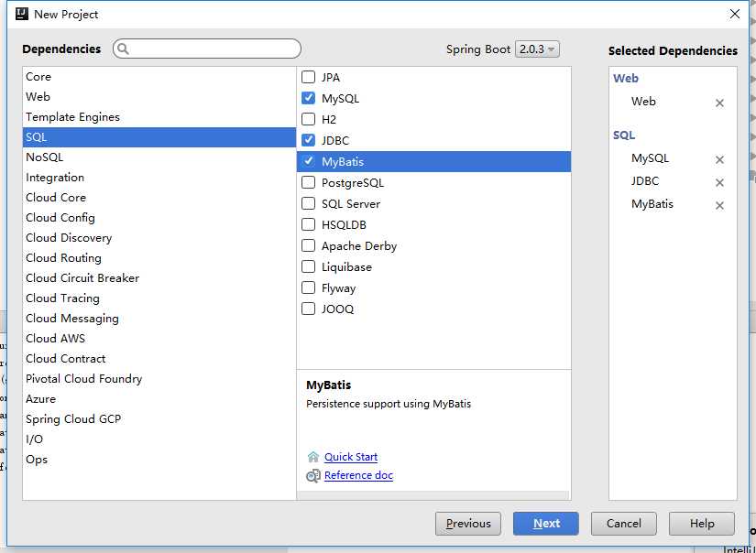Open the Spring Boot version dropdown
Screen dimensions: 756x553
(537, 49)
